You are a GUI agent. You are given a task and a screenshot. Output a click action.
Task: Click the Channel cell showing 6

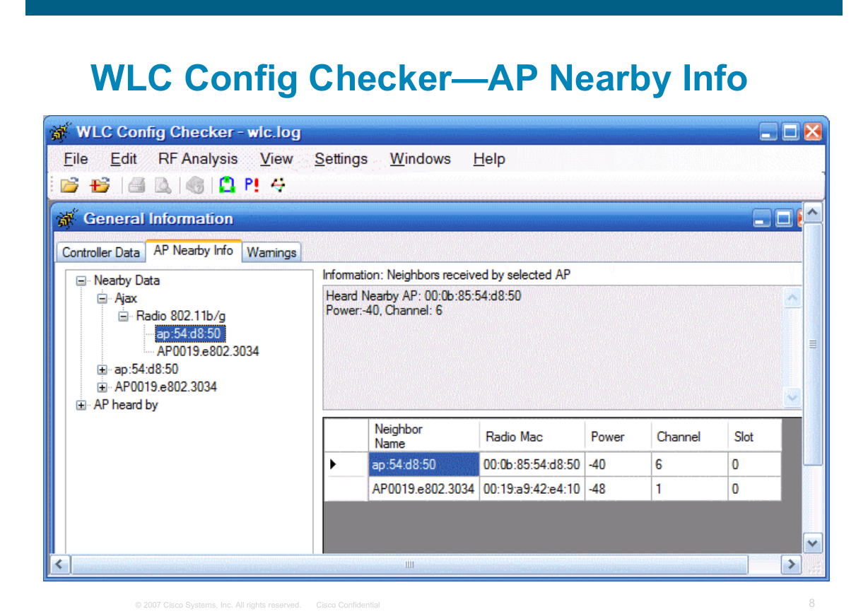tap(689, 464)
